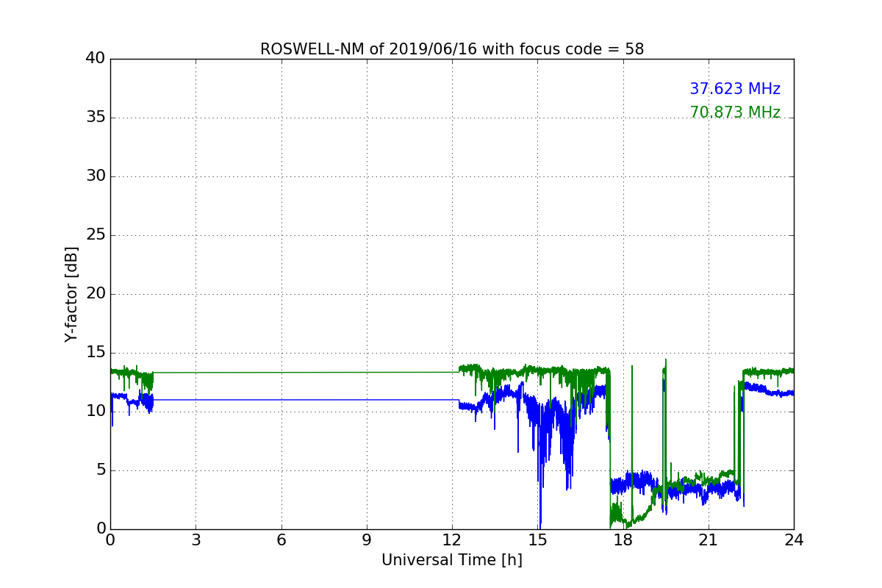Click the Y-factor [dB] axis label

point(71,294)
